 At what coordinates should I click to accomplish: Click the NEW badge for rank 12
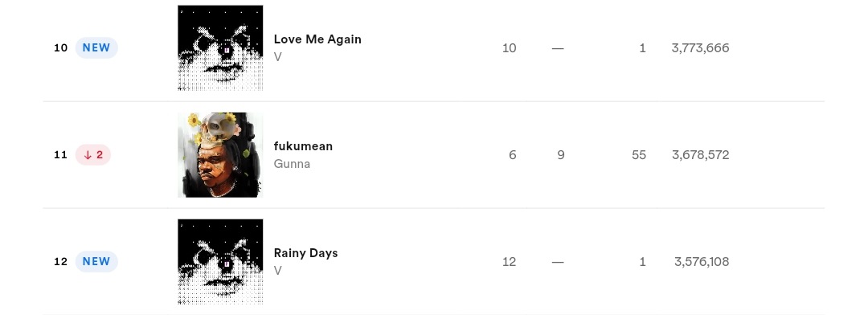(x=96, y=261)
